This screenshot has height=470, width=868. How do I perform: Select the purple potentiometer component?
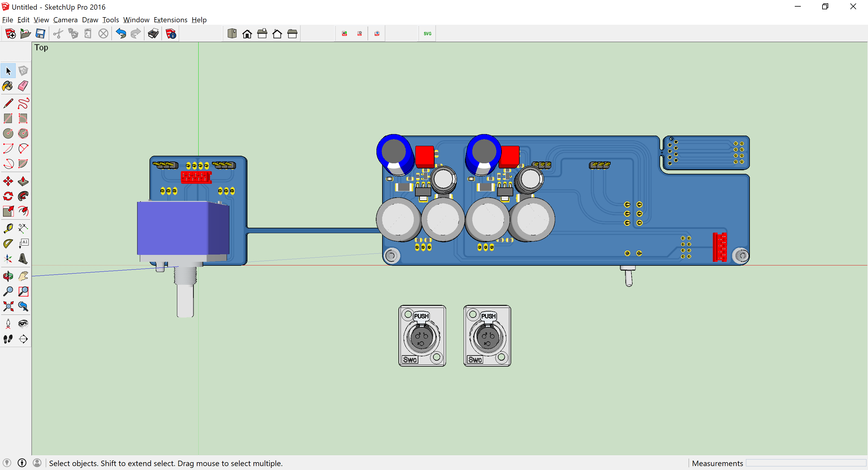coord(183,227)
